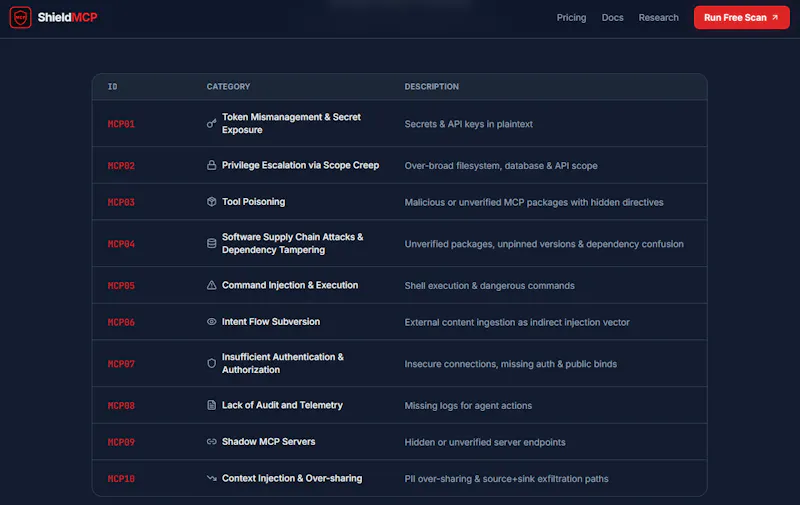Viewport: 800px width, 505px height.
Task: Select the MCP08 identifier
Action: pyautogui.click(x=121, y=406)
